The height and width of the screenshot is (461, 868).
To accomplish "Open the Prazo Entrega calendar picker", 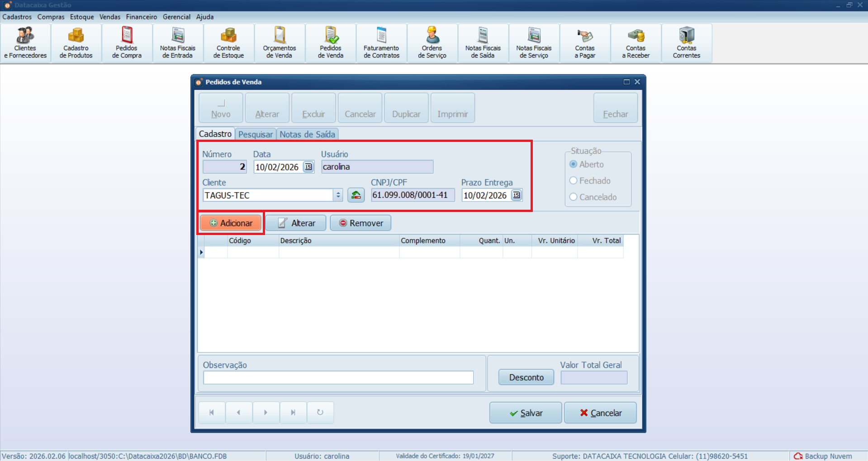I will [x=516, y=195].
